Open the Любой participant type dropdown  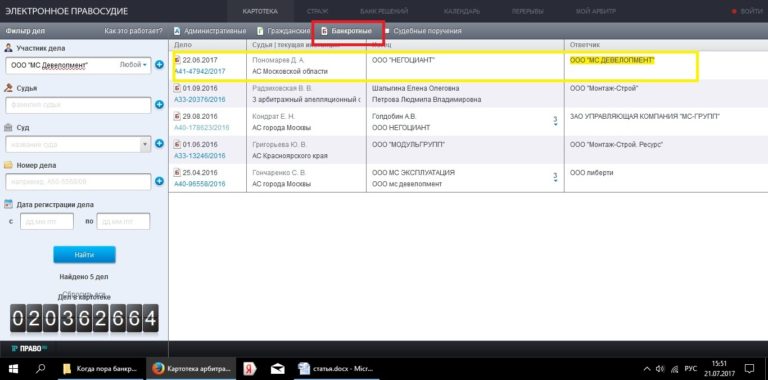(134, 65)
